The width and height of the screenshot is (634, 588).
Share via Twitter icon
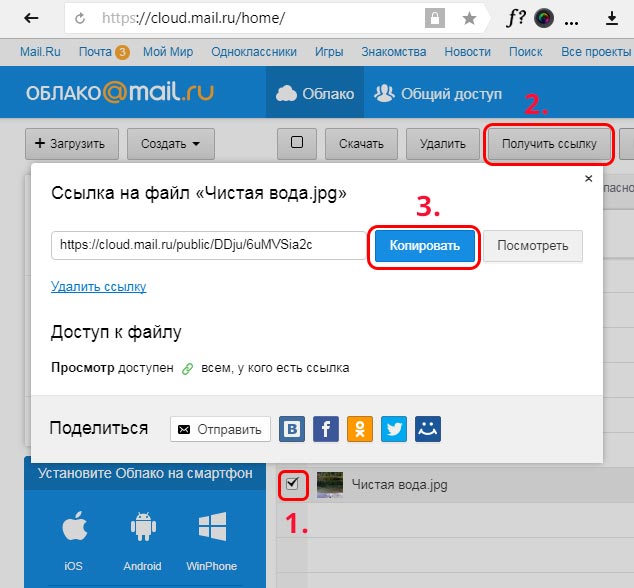[394, 429]
